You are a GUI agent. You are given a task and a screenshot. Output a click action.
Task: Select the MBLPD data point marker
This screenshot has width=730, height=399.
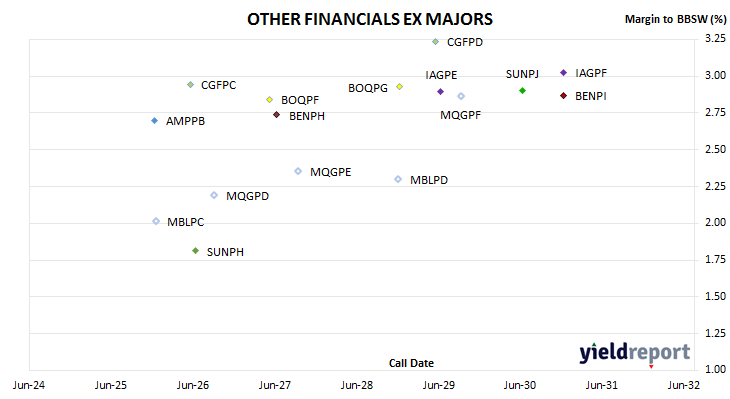click(x=398, y=179)
